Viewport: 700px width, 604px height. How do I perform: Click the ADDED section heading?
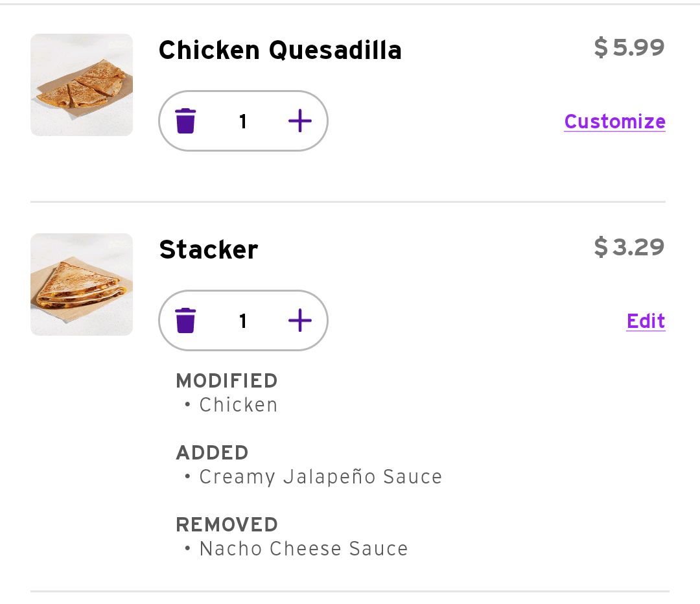pos(213,452)
